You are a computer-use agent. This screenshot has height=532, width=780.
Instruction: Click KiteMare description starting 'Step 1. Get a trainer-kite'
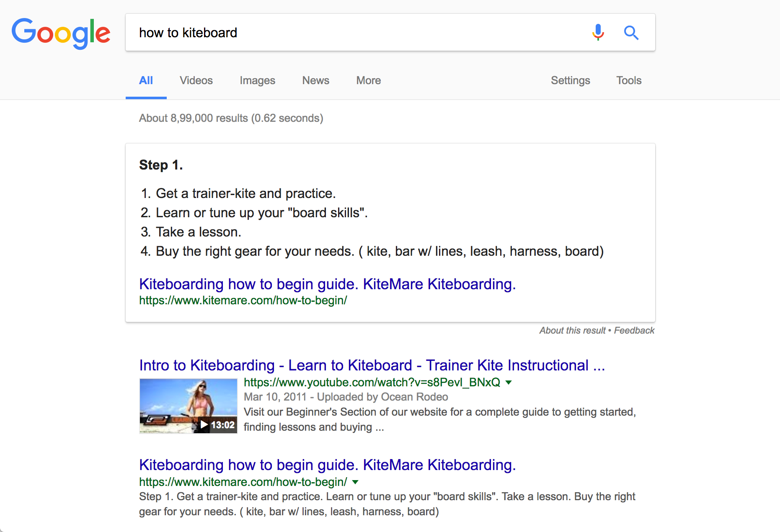387,504
